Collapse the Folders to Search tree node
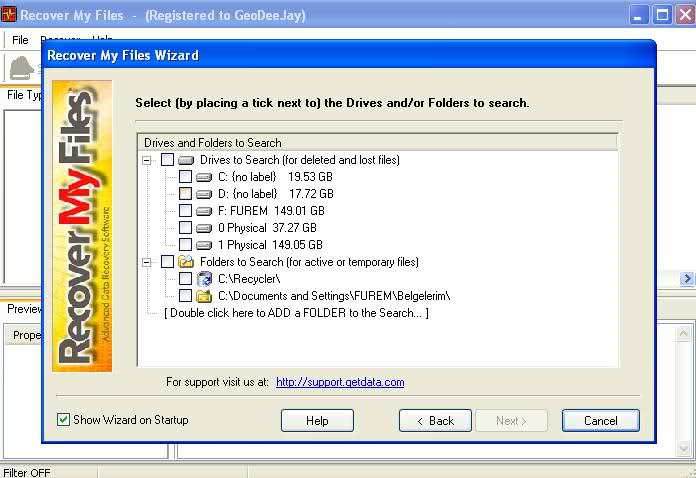Image resolution: width=696 pixels, height=478 pixels. 146,262
